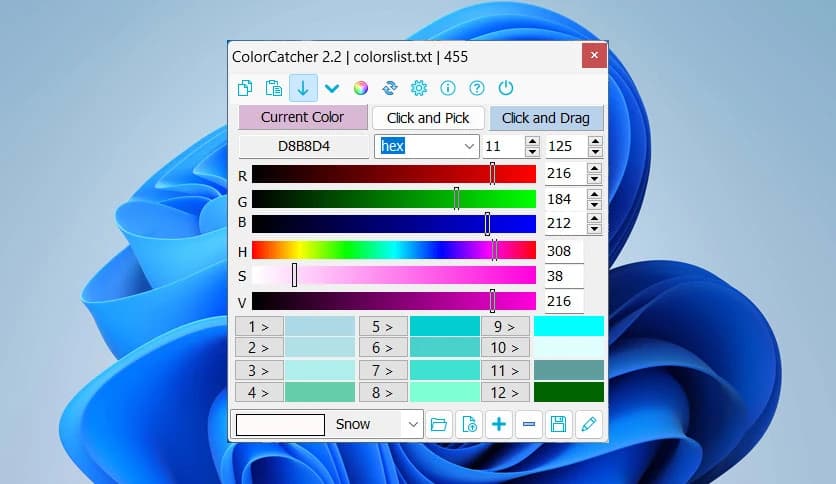
Task: Increase the B value 212 spinner
Action: point(594,218)
